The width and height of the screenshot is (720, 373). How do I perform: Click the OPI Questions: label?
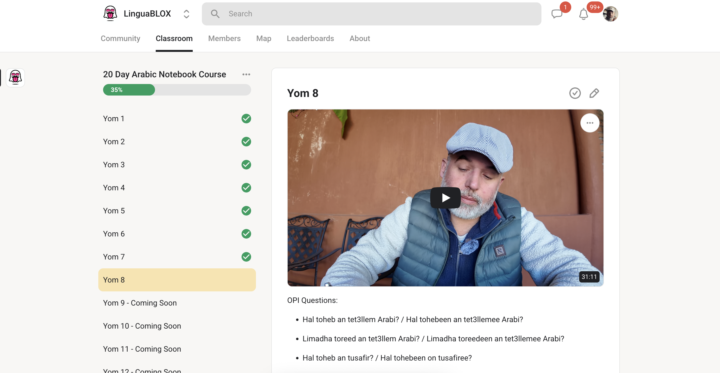point(312,300)
